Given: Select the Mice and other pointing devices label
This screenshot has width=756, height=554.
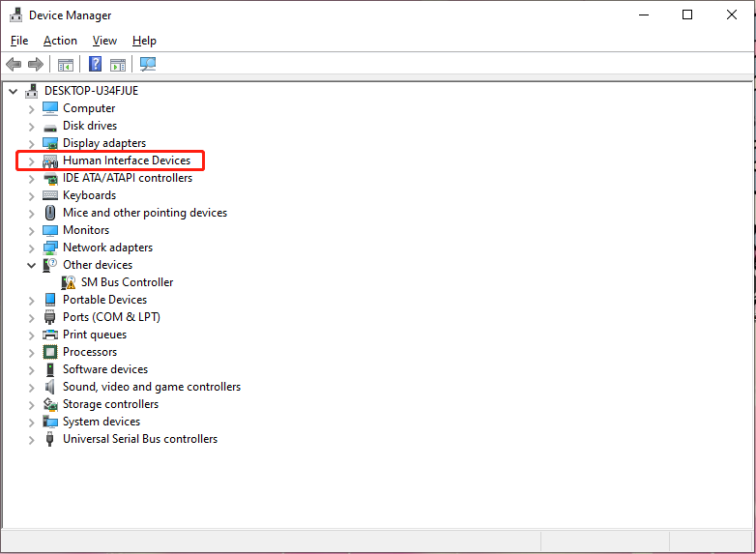Looking at the screenshot, I should click(145, 213).
